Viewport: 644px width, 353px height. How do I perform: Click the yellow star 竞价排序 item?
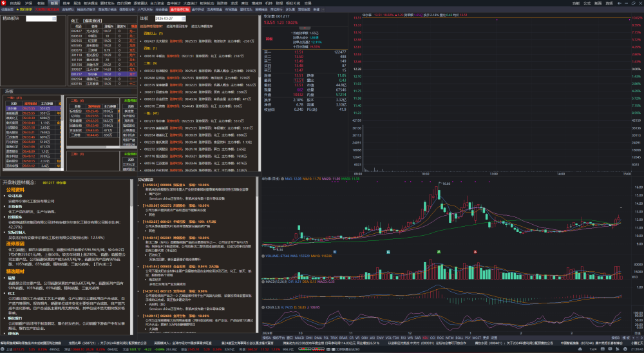click(25, 9)
